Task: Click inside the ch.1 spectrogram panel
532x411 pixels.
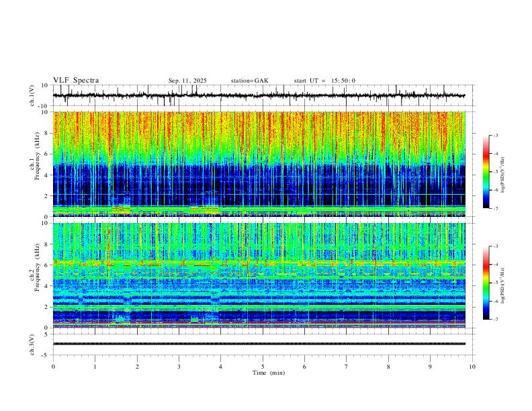Action: point(259,164)
